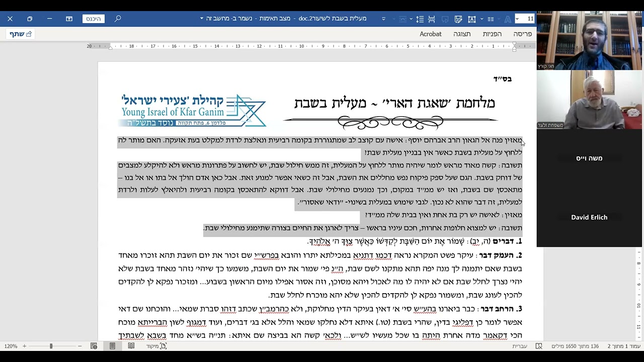This screenshot has width=644, height=362.
Task: Click the Young Israel of Kfar Ganim logo
Action: 193,110
